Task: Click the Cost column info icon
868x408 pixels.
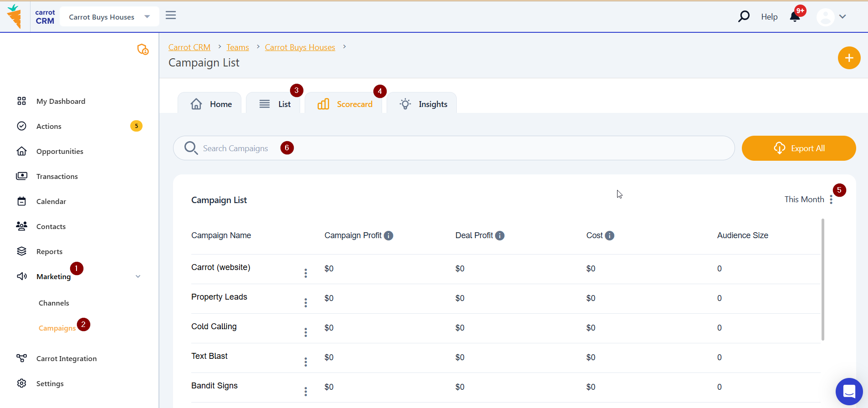Action: click(609, 235)
